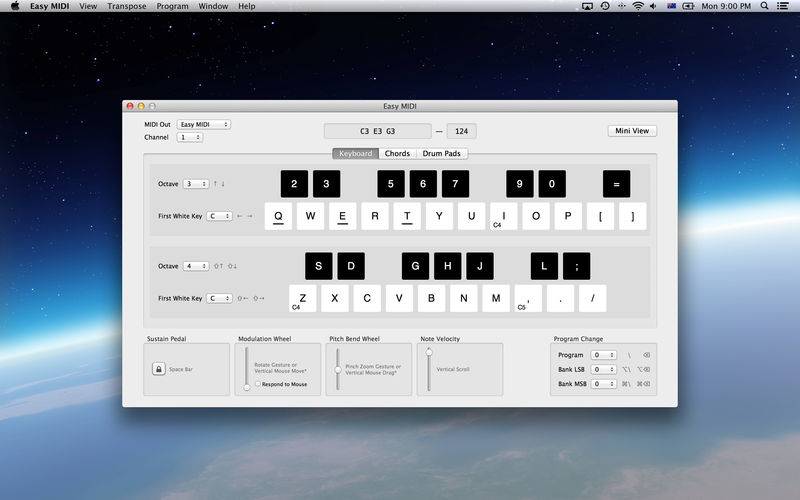
Task: Play the white period key
Action: pos(560,298)
